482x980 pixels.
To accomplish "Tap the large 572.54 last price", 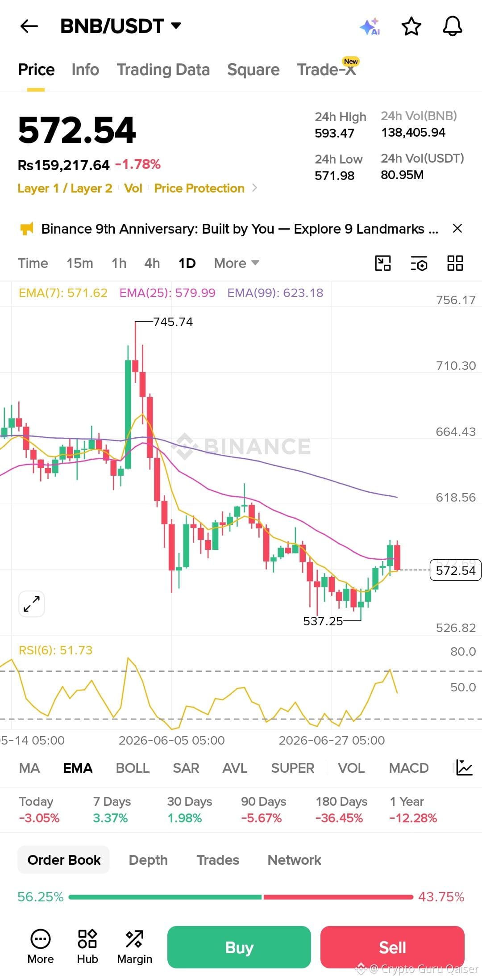I will coord(76,130).
